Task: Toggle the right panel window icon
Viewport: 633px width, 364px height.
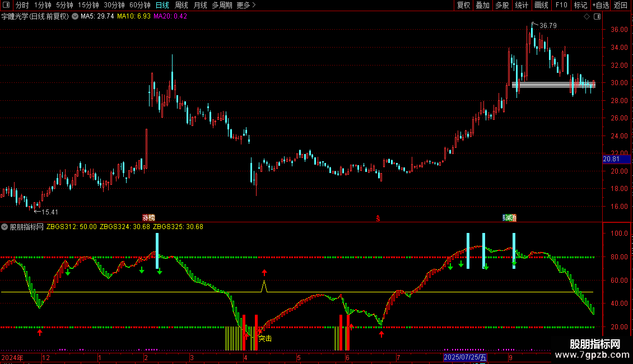Action: 597,17
